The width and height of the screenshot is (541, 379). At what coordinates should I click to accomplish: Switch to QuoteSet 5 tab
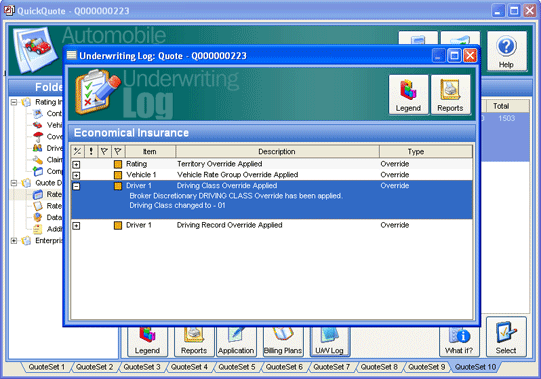tap(237, 367)
